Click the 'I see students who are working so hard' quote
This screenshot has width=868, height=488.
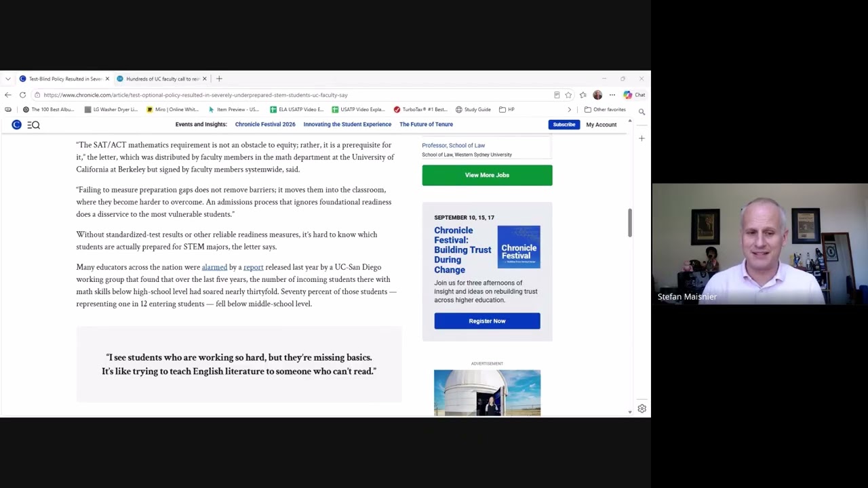(x=239, y=364)
